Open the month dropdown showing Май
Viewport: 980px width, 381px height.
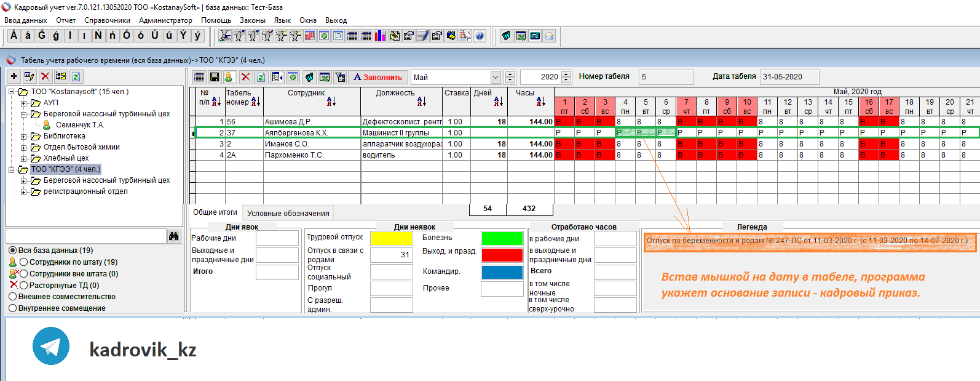pyautogui.click(x=496, y=77)
